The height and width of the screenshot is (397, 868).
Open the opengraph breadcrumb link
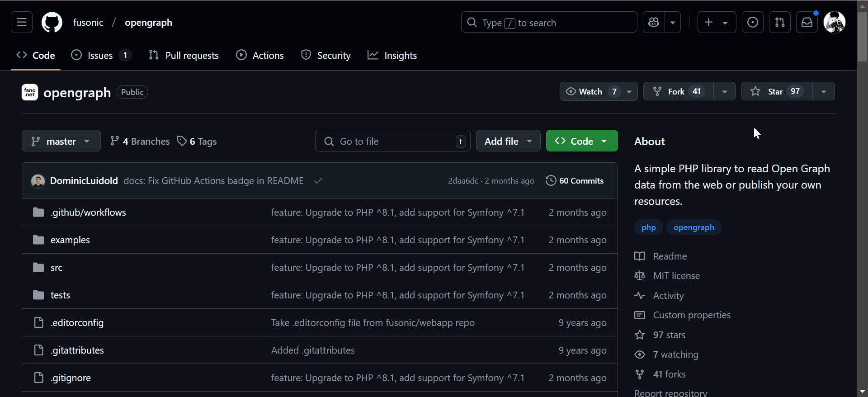pos(148,22)
